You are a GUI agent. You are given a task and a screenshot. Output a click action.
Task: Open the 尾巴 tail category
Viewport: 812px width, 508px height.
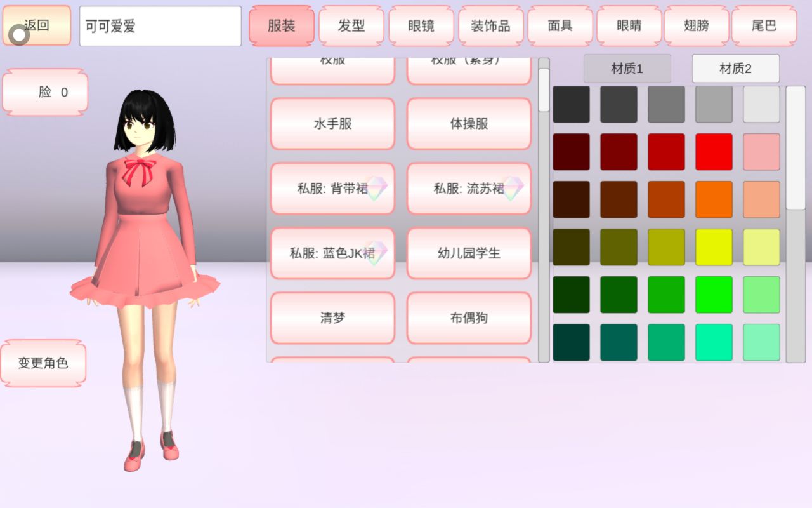pyautogui.click(x=764, y=26)
